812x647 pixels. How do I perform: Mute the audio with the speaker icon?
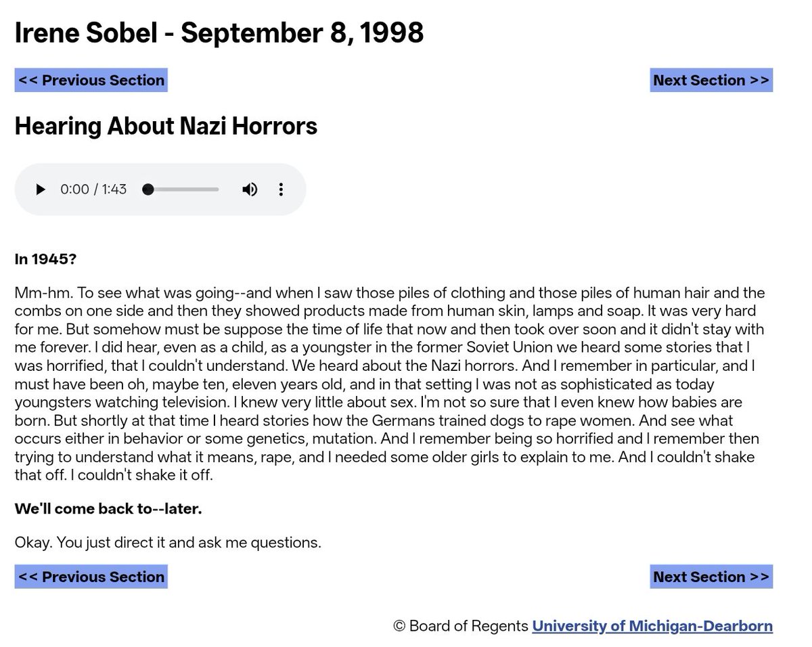(x=250, y=189)
